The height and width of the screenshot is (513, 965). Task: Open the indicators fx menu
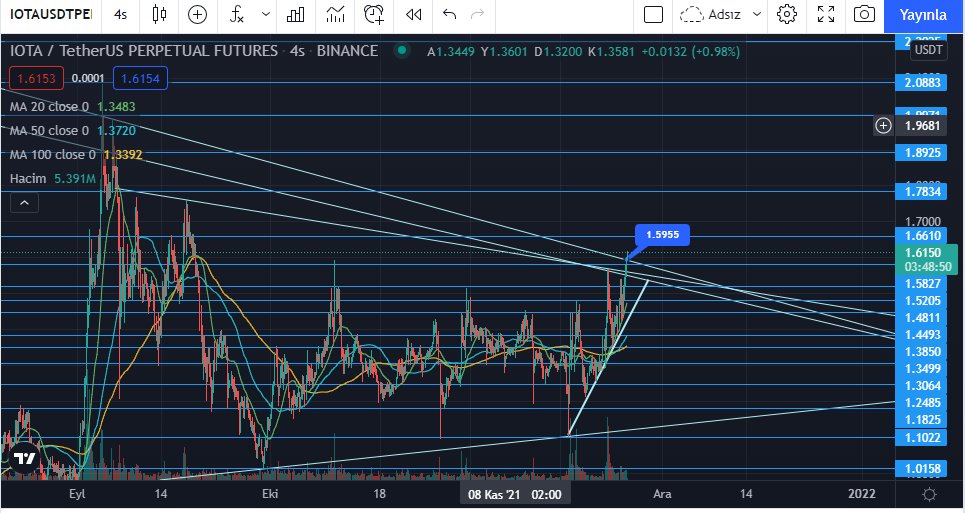pyautogui.click(x=237, y=14)
